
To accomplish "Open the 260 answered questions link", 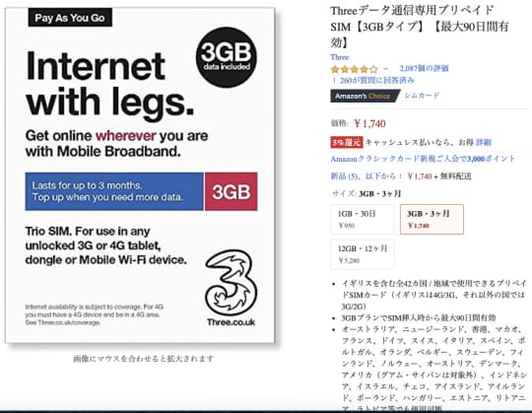I will coord(377,81).
